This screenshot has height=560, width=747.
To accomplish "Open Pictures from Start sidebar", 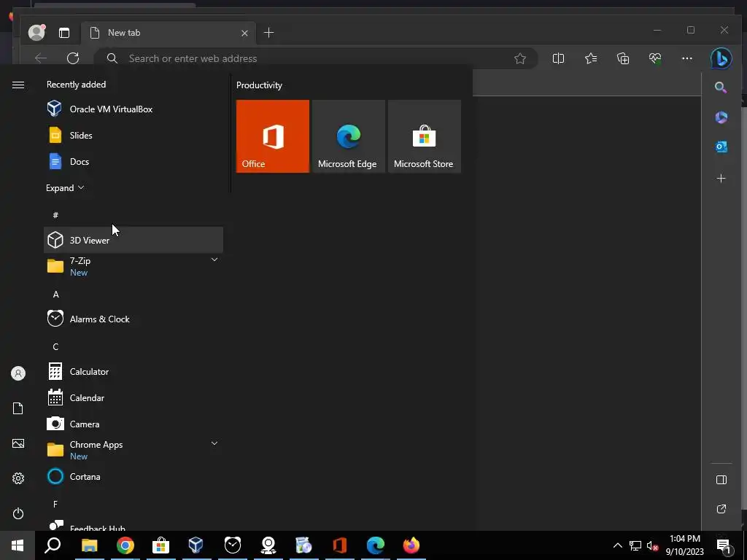I will click(x=18, y=443).
